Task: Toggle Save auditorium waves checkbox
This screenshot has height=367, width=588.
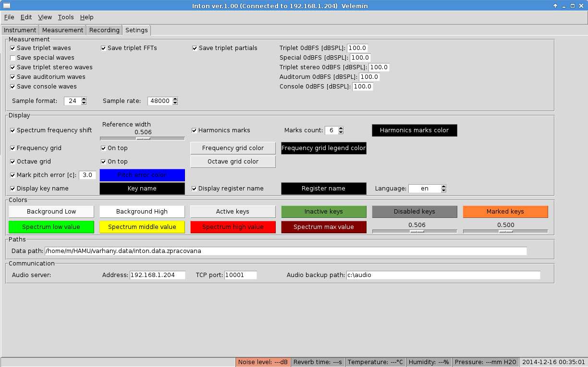Action: [x=12, y=77]
